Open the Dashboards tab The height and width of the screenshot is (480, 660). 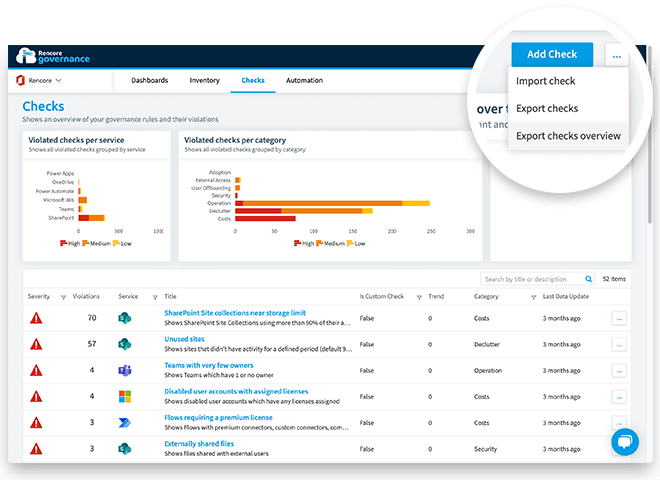(149, 80)
